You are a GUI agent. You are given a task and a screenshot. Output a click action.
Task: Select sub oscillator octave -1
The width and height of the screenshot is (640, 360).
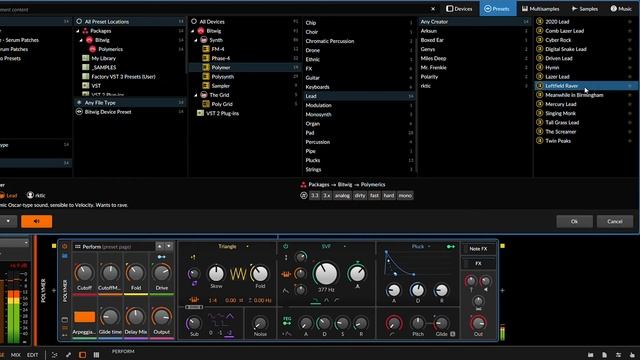220,333
